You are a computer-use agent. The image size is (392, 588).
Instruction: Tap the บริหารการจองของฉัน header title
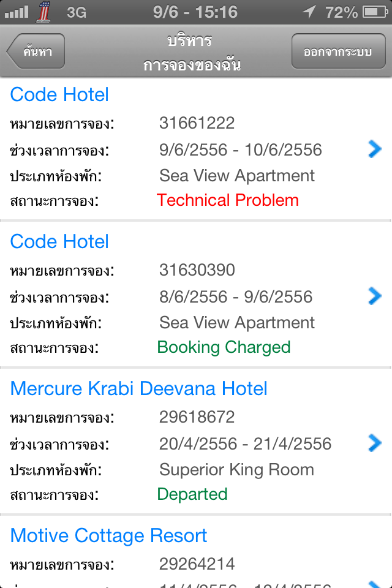click(191, 53)
